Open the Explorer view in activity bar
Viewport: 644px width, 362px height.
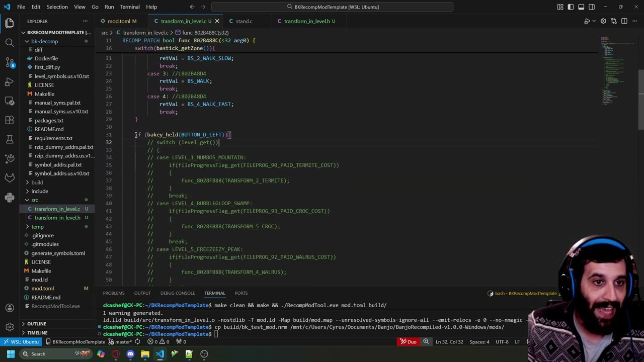pyautogui.click(x=10, y=23)
